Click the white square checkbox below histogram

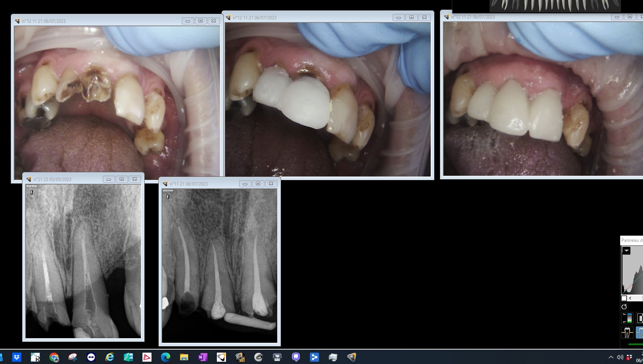[x=624, y=298]
